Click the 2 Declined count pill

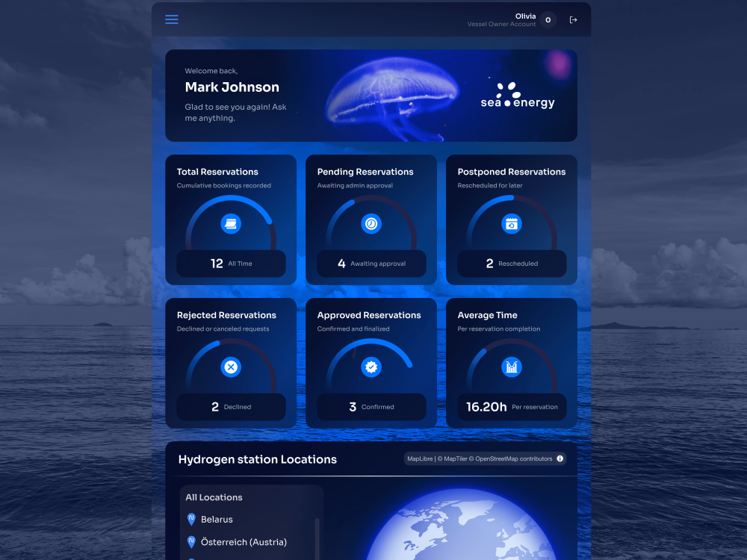click(231, 407)
